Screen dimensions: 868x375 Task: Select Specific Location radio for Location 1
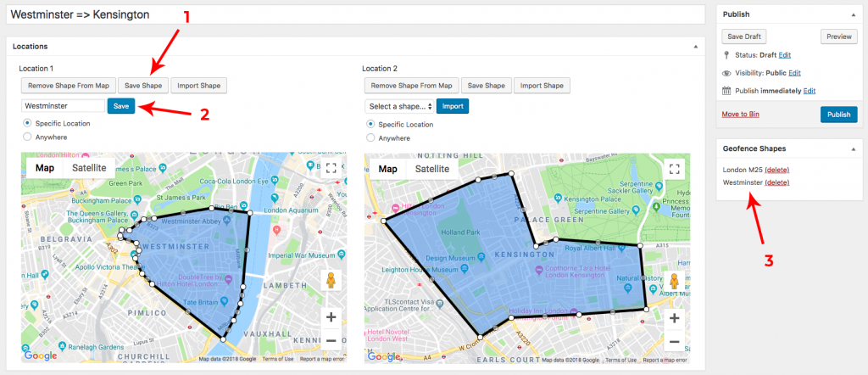[28, 123]
